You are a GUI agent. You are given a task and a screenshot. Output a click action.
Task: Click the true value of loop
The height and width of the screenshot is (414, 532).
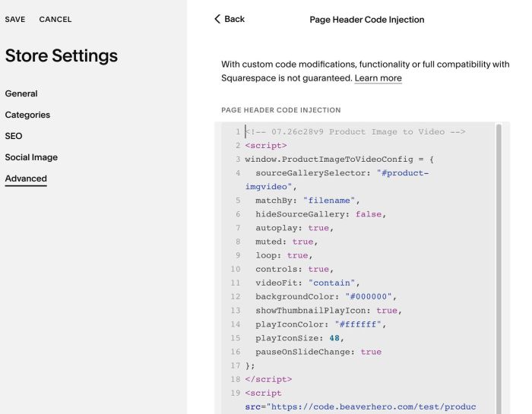pos(298,255)
